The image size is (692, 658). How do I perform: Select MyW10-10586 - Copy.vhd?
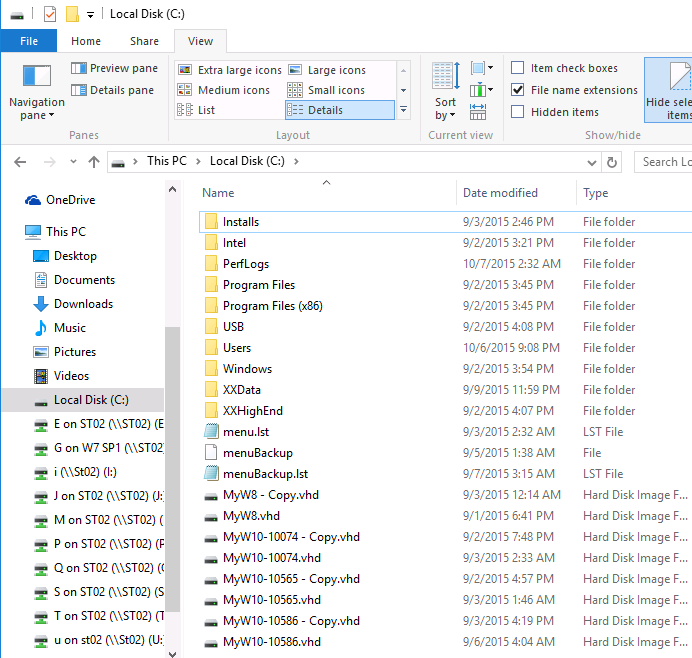(x=282, y=621)
